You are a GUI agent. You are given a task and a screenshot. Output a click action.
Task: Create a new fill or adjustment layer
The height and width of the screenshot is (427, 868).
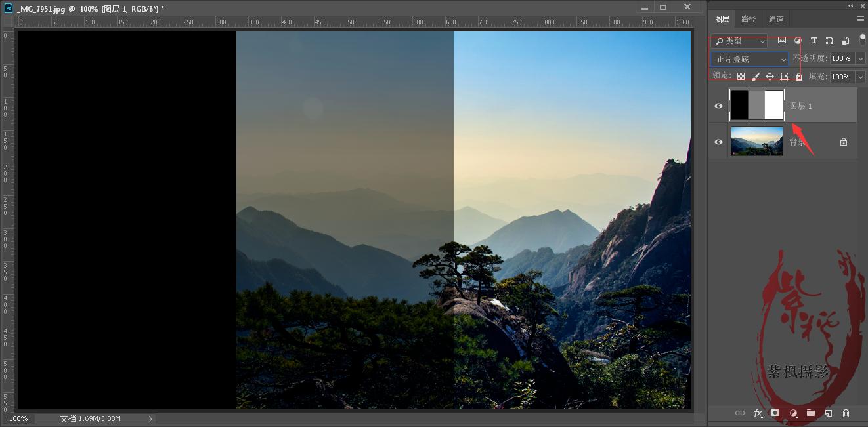click(x=793, y=413)
